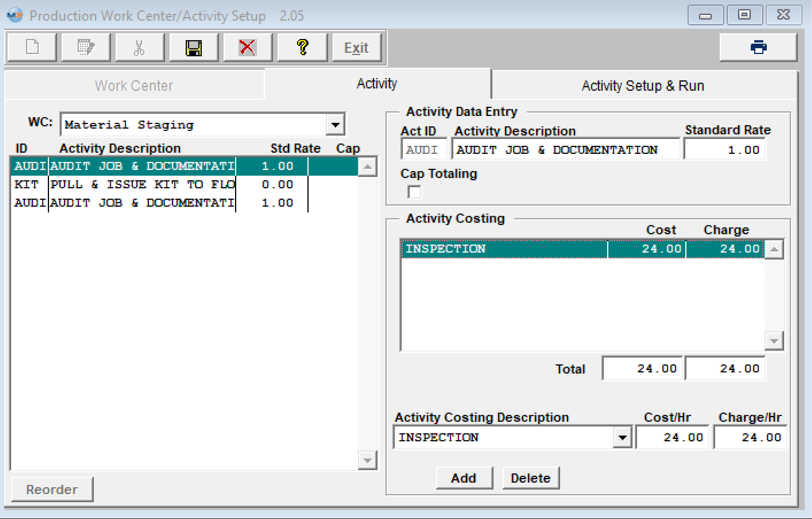Click the Edit record toolbar icon
Screen dimensions: 812x519
coord(86,47)
